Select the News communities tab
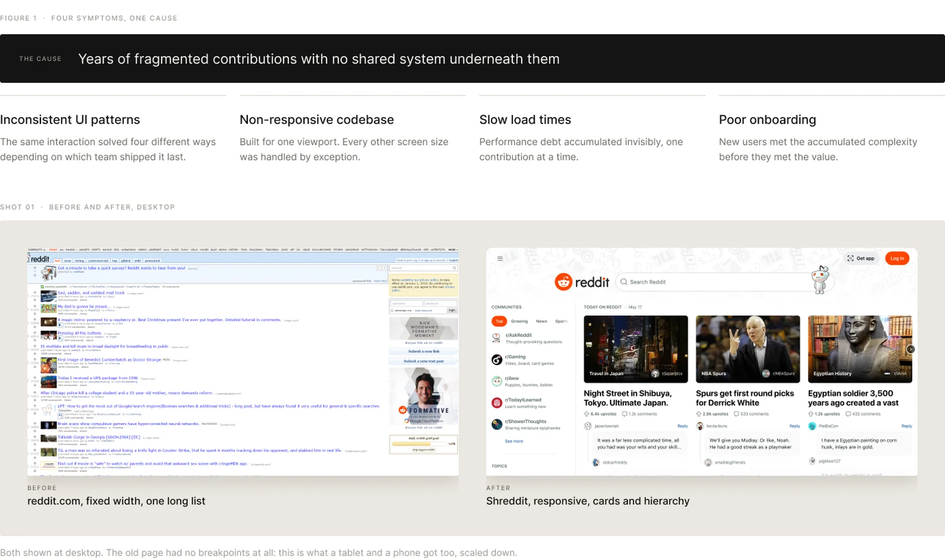This screenshot has width=945, height=560. click(541, 321)
